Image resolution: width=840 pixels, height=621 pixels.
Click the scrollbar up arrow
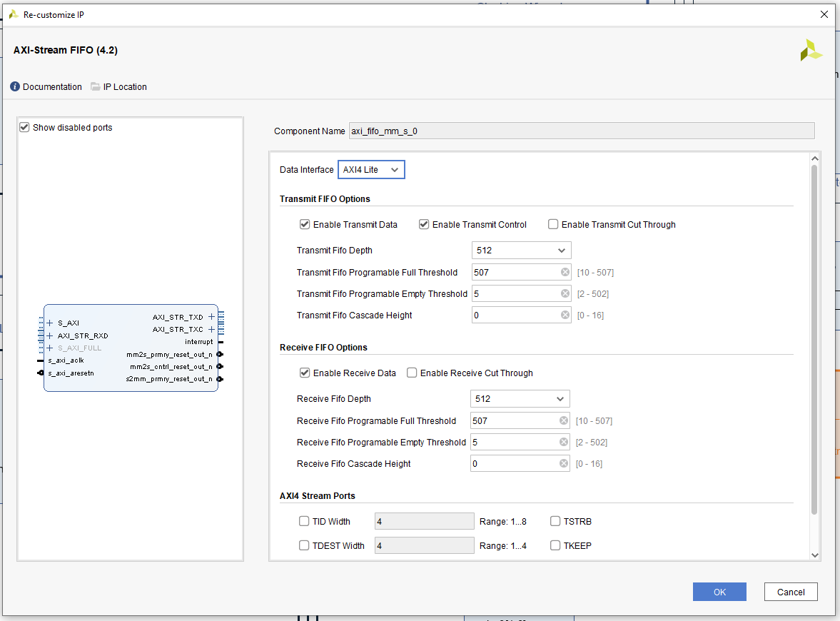(815, 158)
